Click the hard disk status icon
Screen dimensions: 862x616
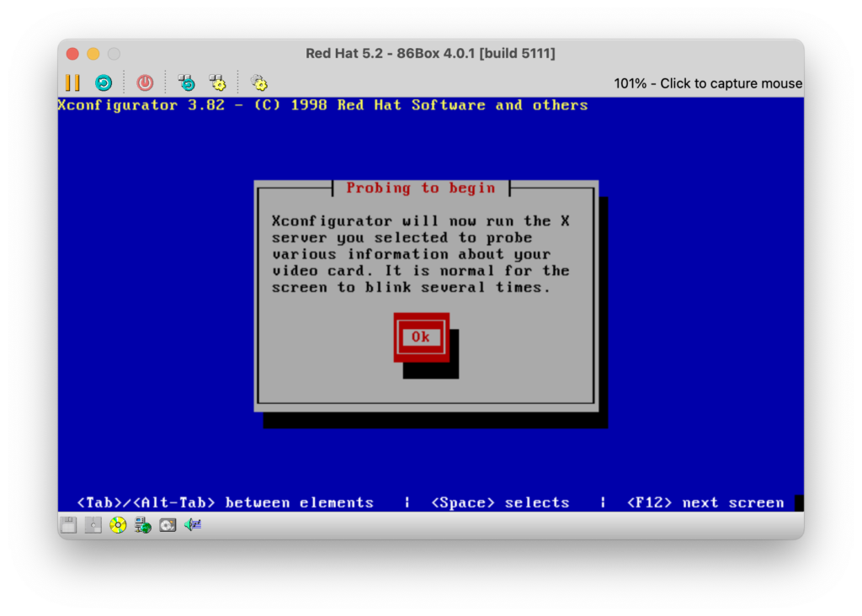click(x=168, y=525)
